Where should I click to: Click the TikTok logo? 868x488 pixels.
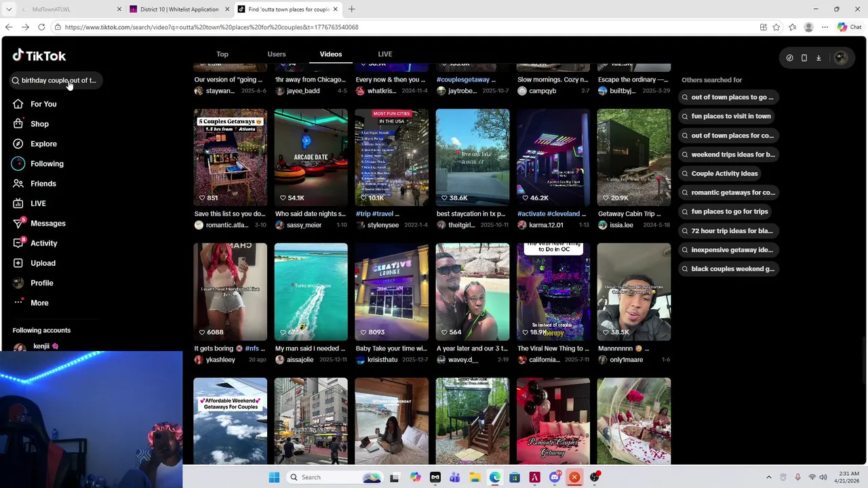tap(39, 56)
